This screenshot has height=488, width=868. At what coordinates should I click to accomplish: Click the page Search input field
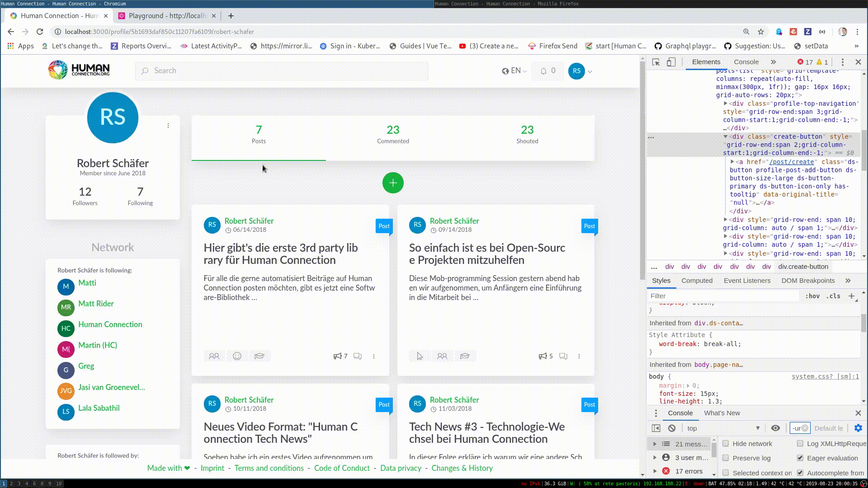(x=282, y=71)
